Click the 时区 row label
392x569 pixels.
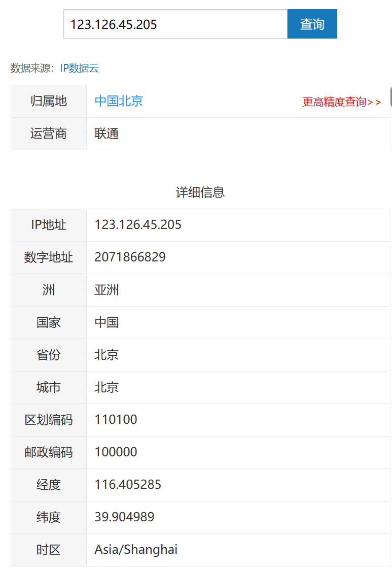click(x=49, y=550)
